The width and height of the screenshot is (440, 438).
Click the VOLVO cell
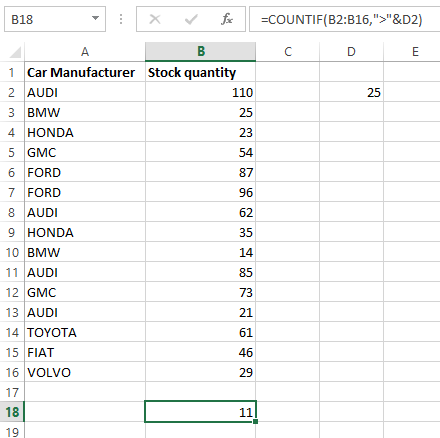coord(85,372)
